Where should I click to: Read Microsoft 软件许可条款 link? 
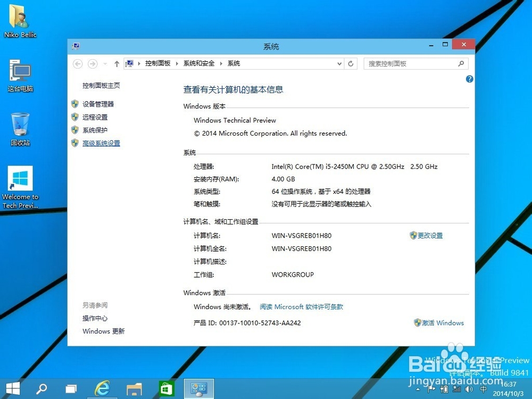(x=301, y=307)
